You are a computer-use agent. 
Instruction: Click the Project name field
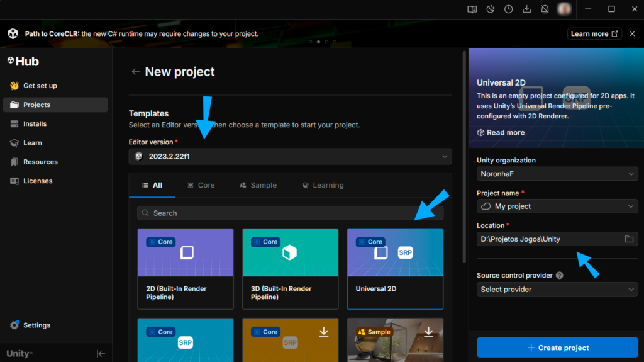(x=557, y=206)
